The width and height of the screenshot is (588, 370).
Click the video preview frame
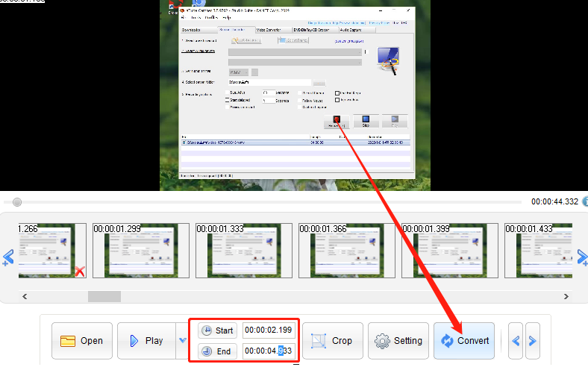295,95
